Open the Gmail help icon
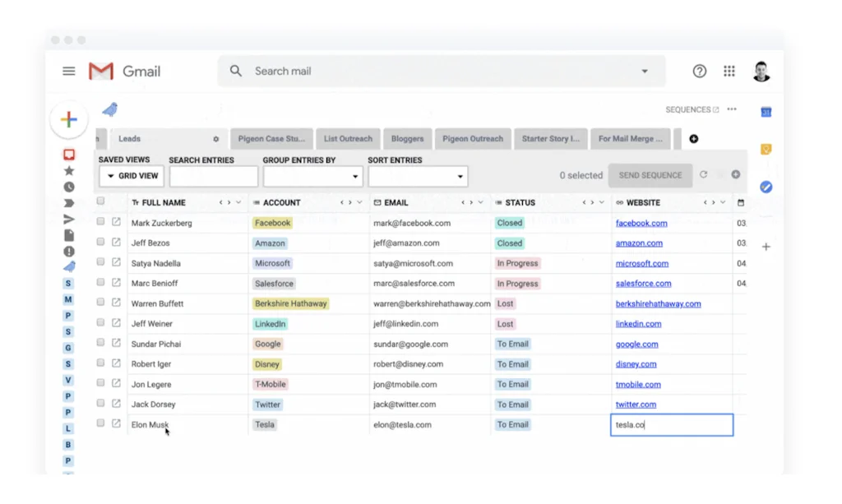842x504 pixels. pos(699,71)
